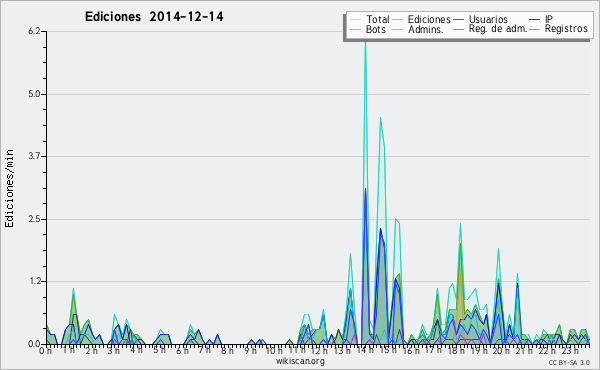The height and width of the screenshot is (370, 600).
Task: Select the "Registros" legend label
Action: pos(566,29)
